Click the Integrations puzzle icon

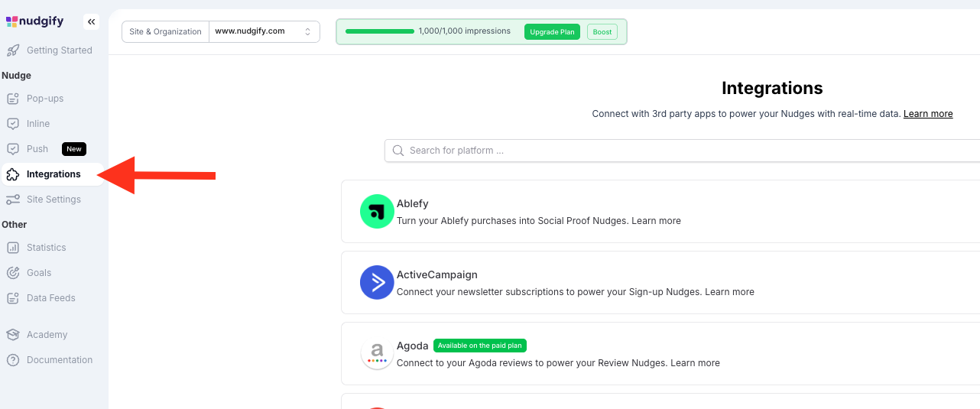[x=13, y=174]
